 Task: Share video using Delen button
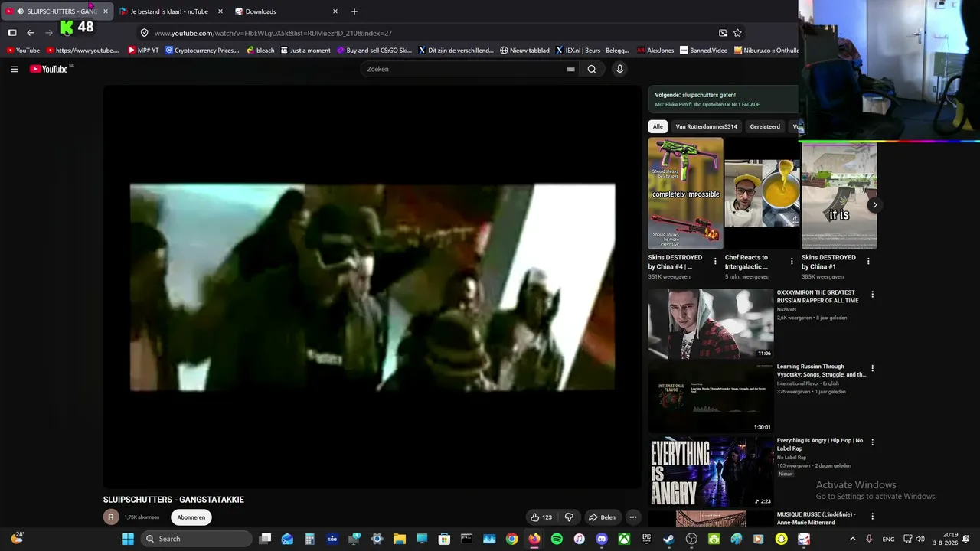pos(602,517)
